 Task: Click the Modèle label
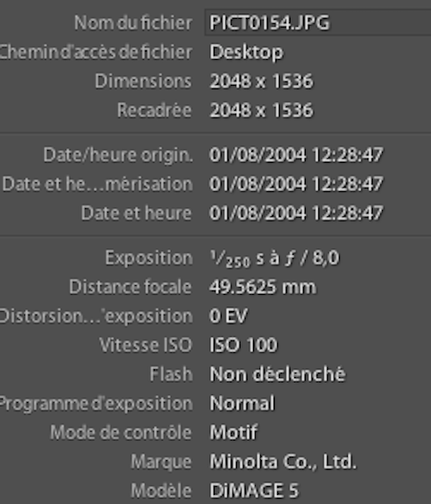(x=162, y=491)
